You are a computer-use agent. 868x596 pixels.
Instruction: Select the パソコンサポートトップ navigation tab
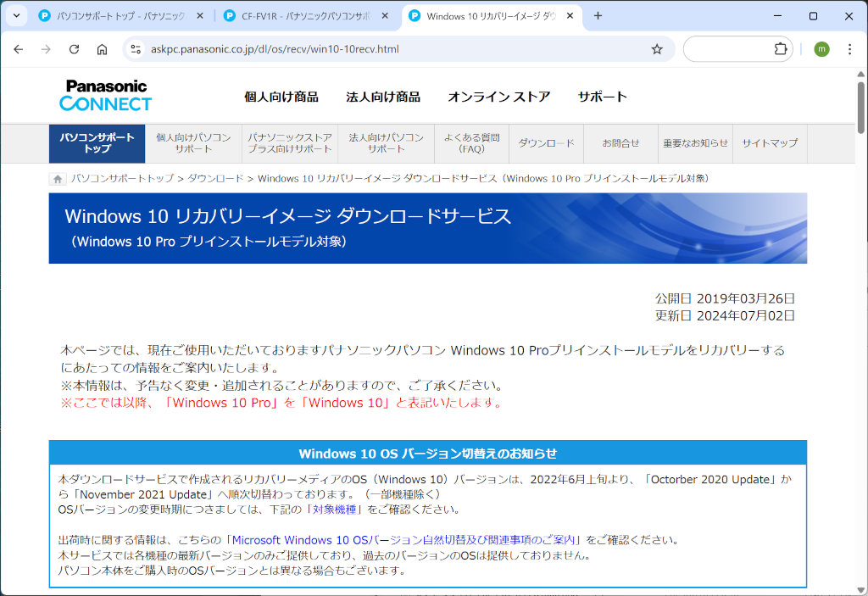point(97,143)
